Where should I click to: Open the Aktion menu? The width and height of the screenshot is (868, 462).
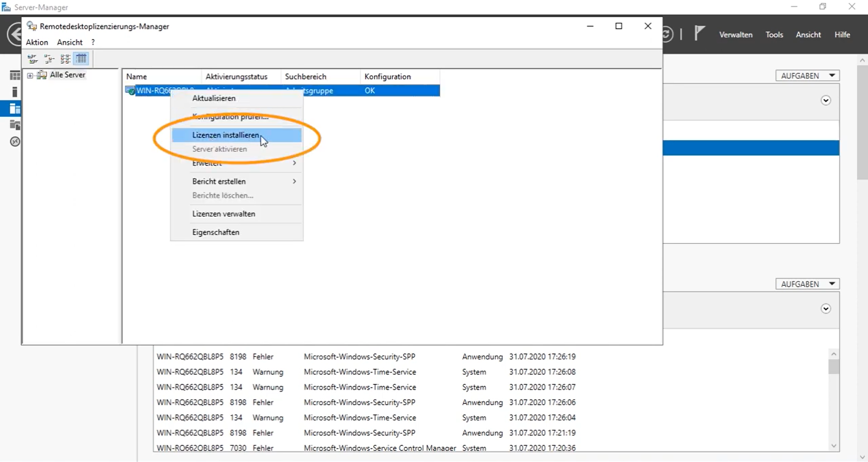click(x=37, y=42)
